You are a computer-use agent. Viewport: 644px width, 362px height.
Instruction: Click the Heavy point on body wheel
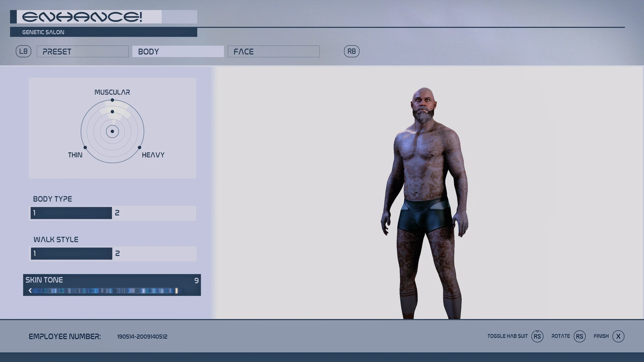tap(140, 148)
